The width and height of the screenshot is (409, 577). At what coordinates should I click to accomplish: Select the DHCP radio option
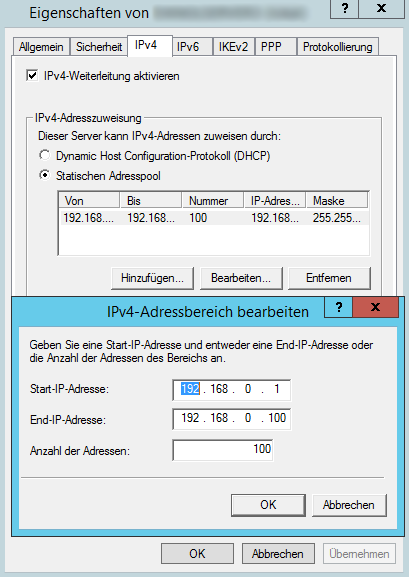click(45, 156)
